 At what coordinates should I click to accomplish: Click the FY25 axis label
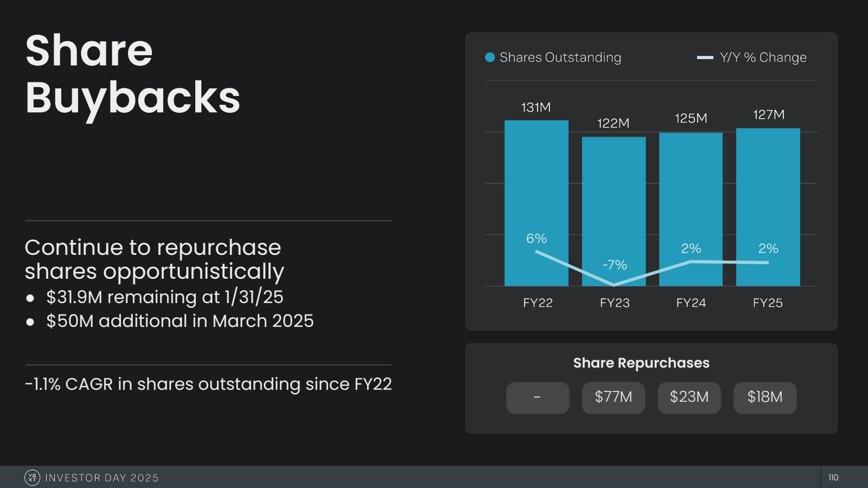768,303
